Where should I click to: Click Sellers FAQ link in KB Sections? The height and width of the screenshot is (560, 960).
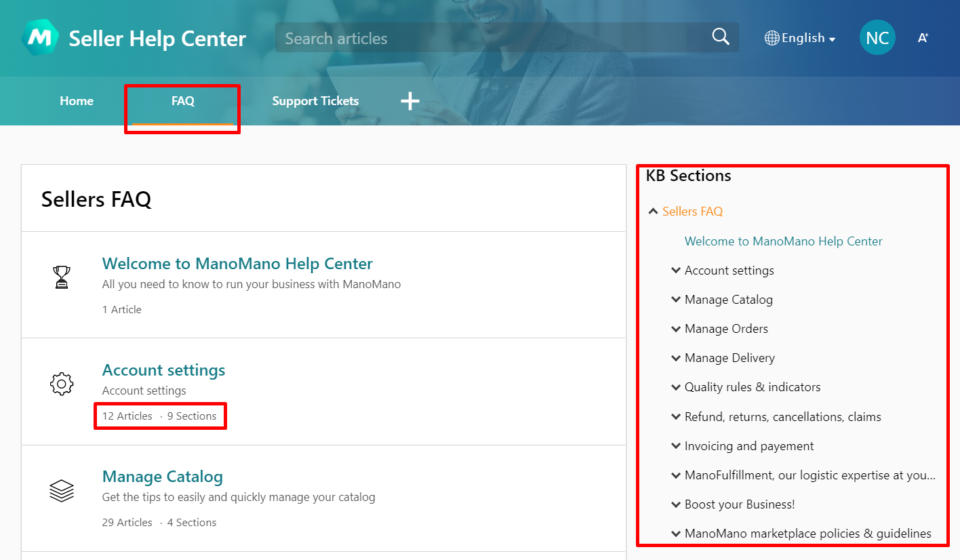[692, 212]
